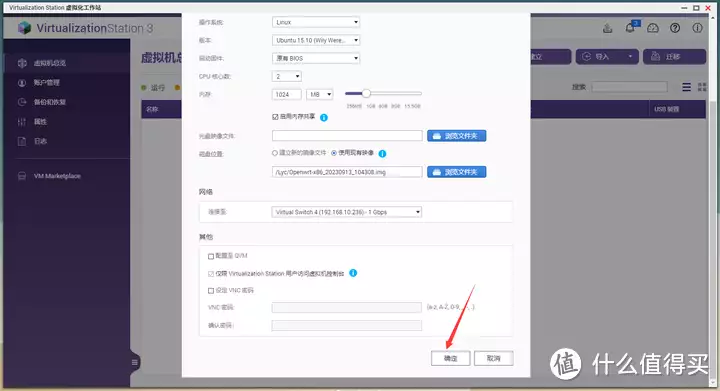This screenshot has width=720, height=391.
Task: Click the migrate button label
Action: point(673,56)
